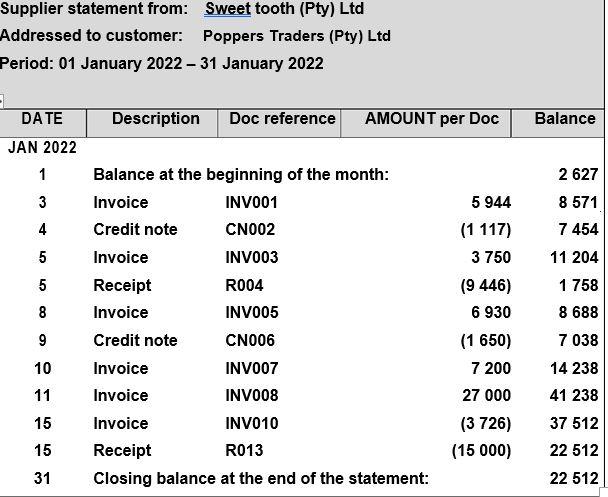Screen dimensions: 608x497
Task: Click doc reference R004
Action: pos(244,285)
